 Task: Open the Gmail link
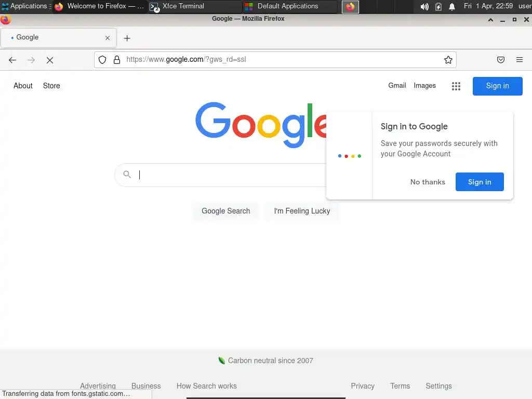point(397,86)
